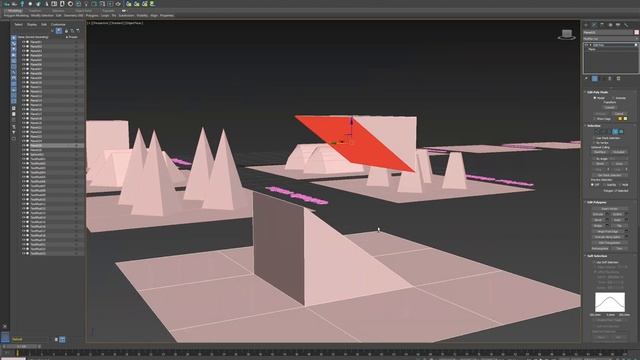The width and height of the screenshot is (640, 360).
Task: Select Element sub-object level icon
Action: tap(621, 132)
